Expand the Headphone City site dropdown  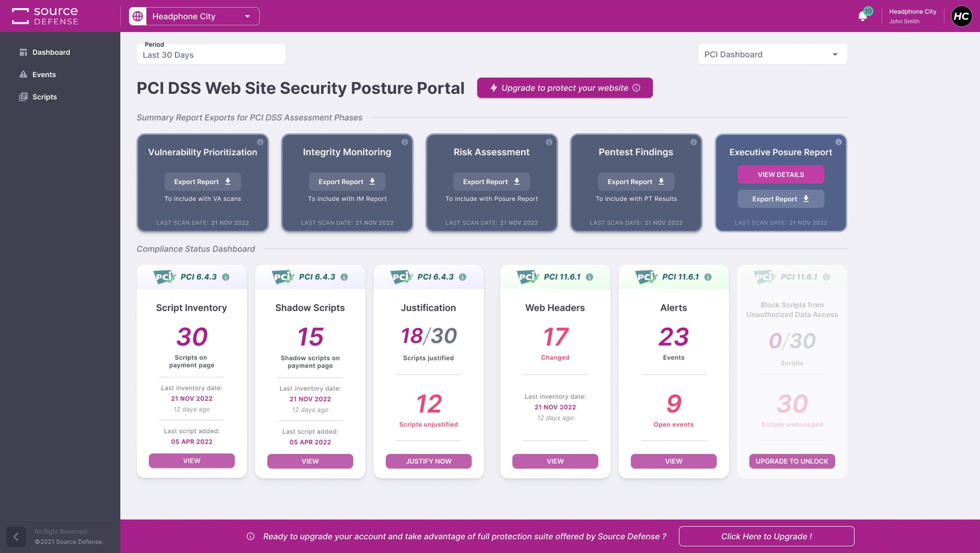pyautogui.click(x=247, y=16)
